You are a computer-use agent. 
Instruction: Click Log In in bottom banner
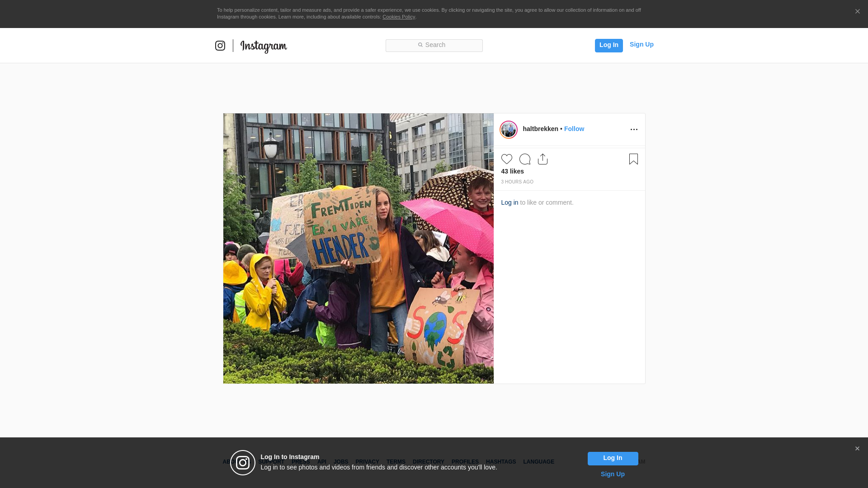(x=613, y=459)
